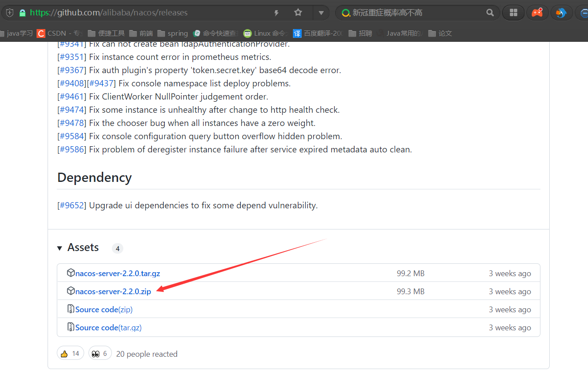Open the CSDN bookmark

coord(60,33)
